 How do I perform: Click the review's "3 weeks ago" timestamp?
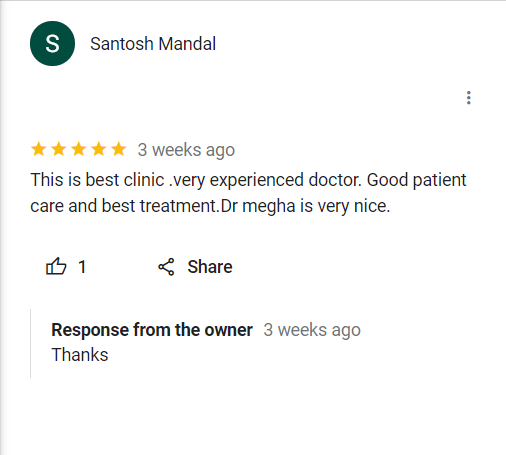click(186, 150)
